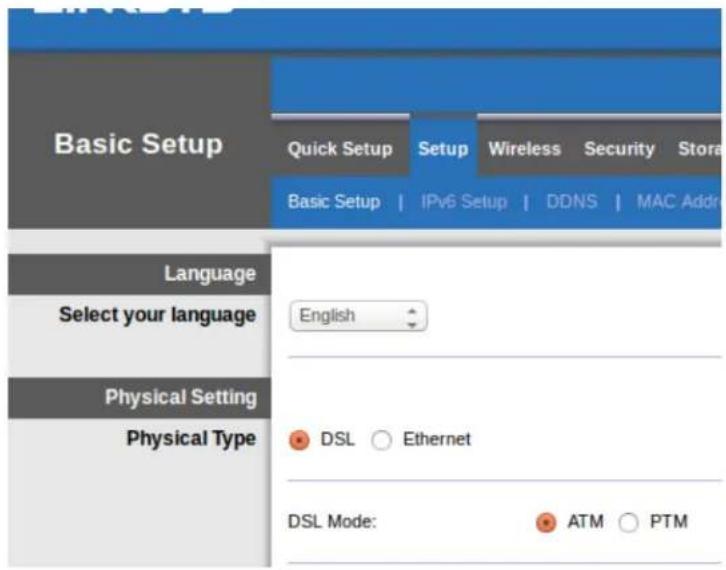Select the Ethernet physical type radio button
Screen dimensions: 726x570
382,439
